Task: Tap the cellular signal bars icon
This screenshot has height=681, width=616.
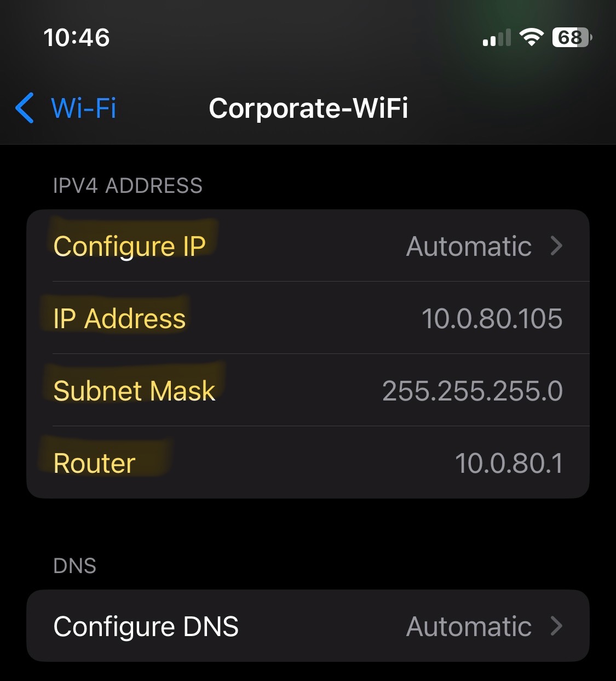Action: pos(497,37)
